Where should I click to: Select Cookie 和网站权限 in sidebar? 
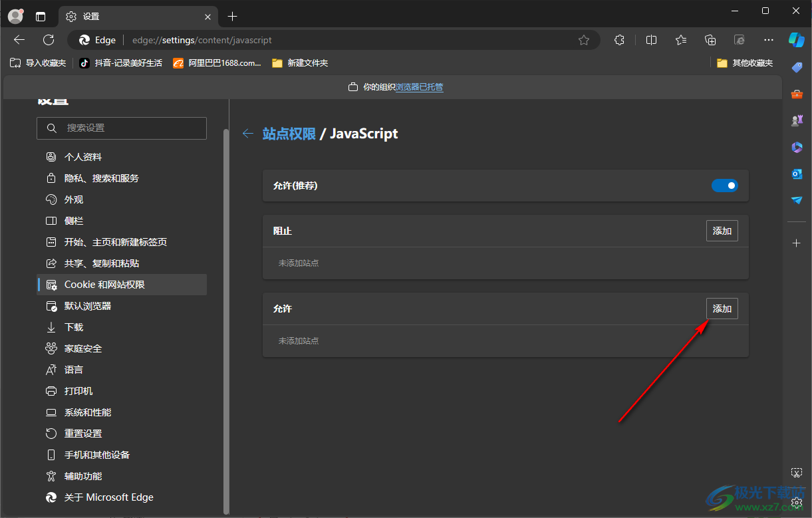[x=104, y=285]
